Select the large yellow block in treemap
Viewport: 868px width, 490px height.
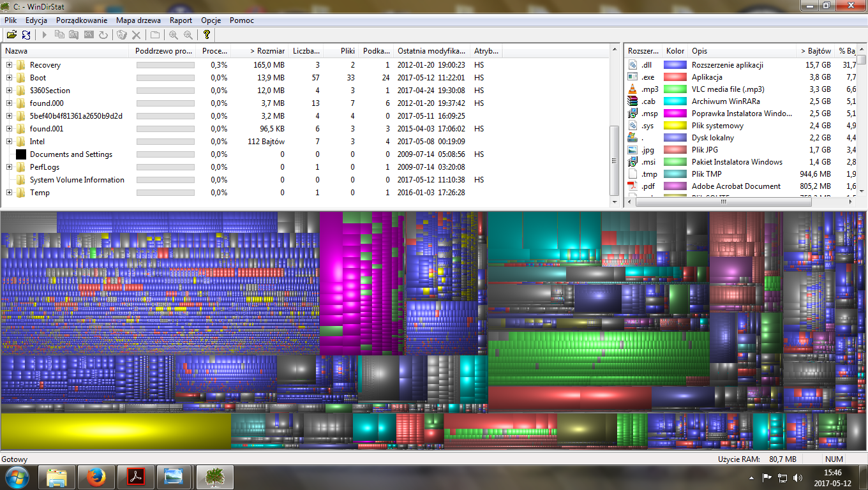tap(116, 431)
